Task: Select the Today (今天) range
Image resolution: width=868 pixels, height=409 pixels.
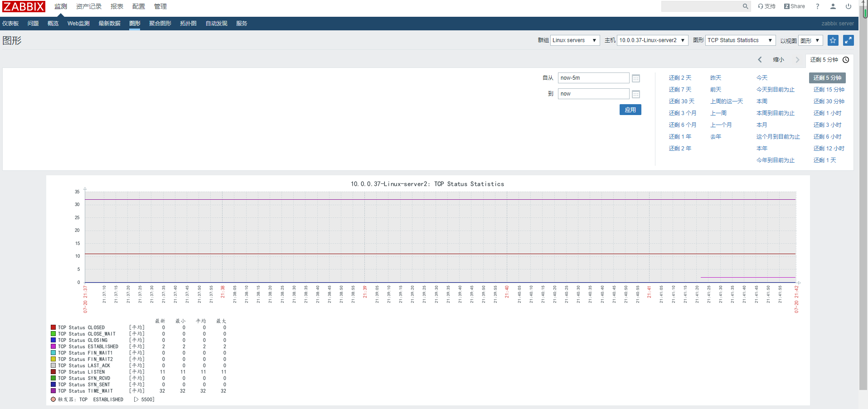Action: click(762, 78)
